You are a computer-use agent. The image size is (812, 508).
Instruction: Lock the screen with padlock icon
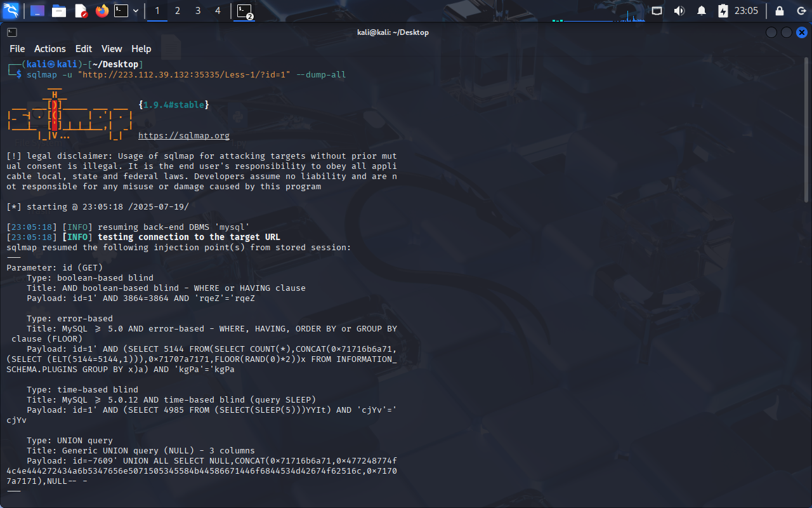(780, 11)
